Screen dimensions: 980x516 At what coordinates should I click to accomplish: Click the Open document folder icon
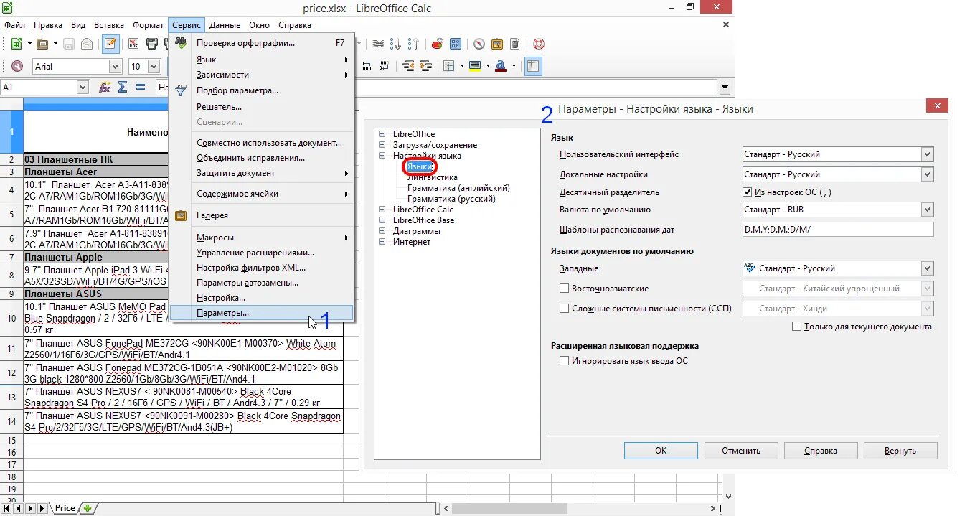(x=42, y=44)
